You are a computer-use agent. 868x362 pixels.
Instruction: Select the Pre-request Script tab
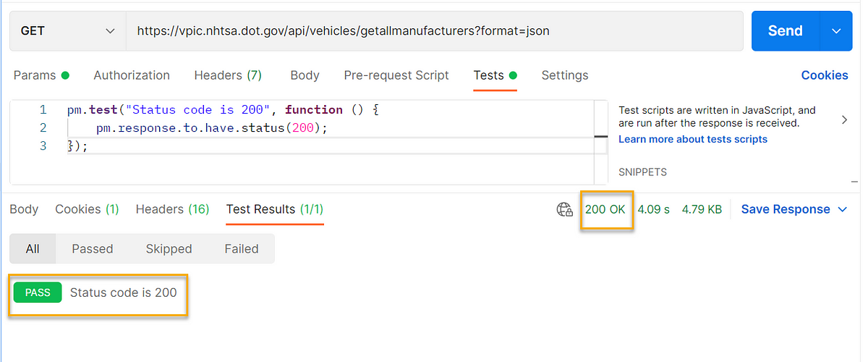[396, 75]
